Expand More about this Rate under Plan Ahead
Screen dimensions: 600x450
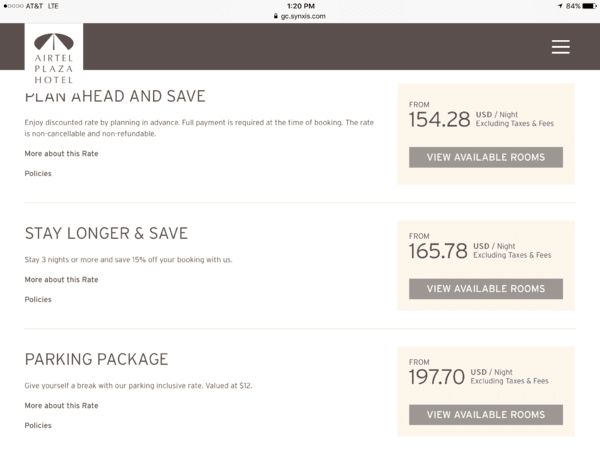point(61,153)
